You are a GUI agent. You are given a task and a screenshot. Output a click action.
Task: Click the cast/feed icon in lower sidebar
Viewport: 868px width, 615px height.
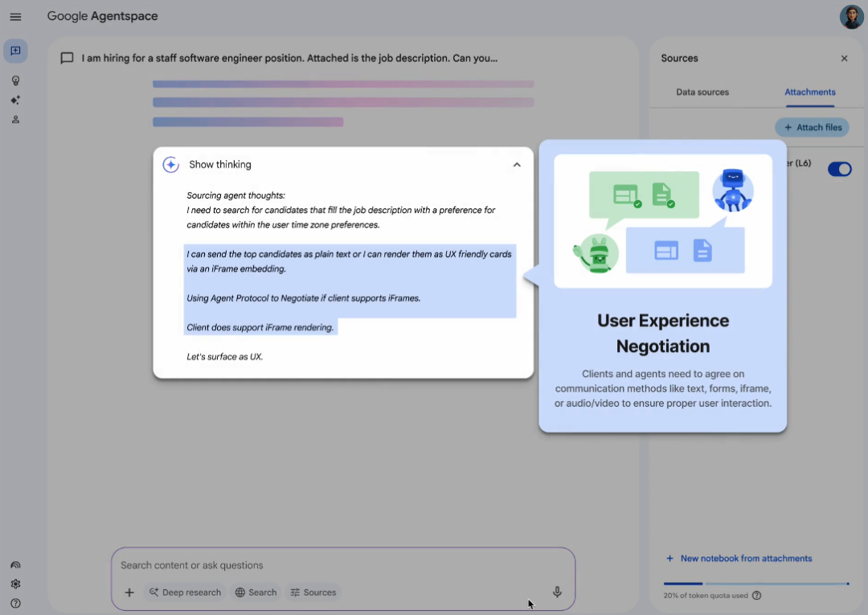pyautogui.click(x=15, y=565)
